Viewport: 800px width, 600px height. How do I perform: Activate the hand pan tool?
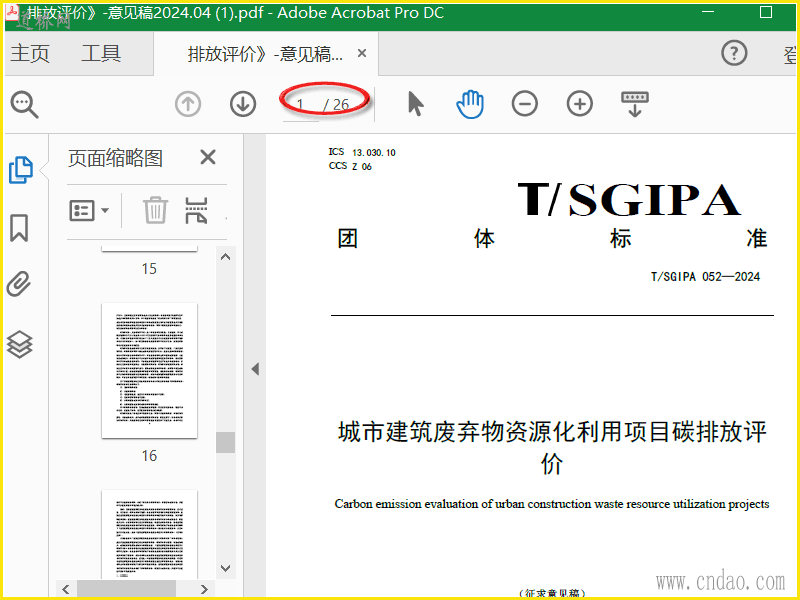(470, 104)
